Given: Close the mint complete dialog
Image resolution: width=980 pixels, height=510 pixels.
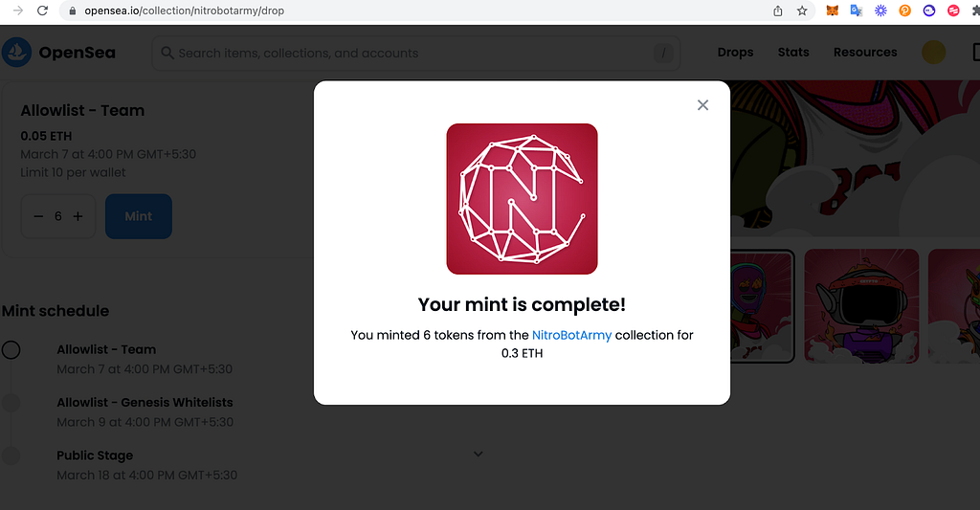Looking at the screenshot, I should [x=702, y=105].
